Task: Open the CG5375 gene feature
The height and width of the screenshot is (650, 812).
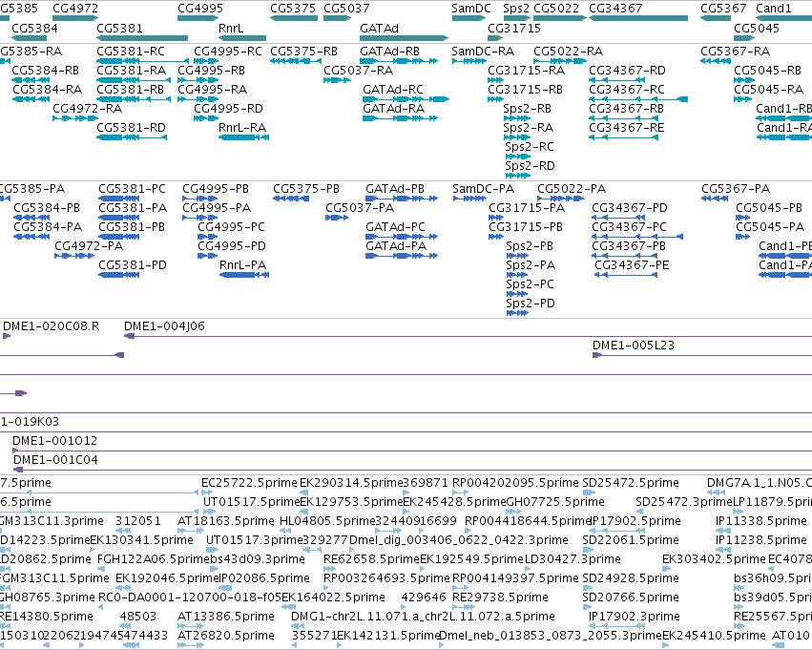Action: coord(294,18)
